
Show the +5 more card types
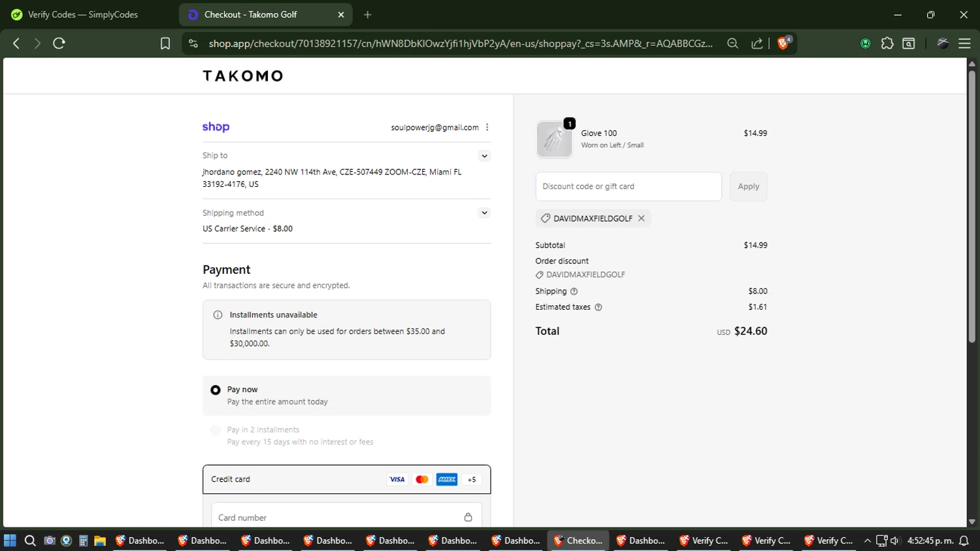[472, 480]
